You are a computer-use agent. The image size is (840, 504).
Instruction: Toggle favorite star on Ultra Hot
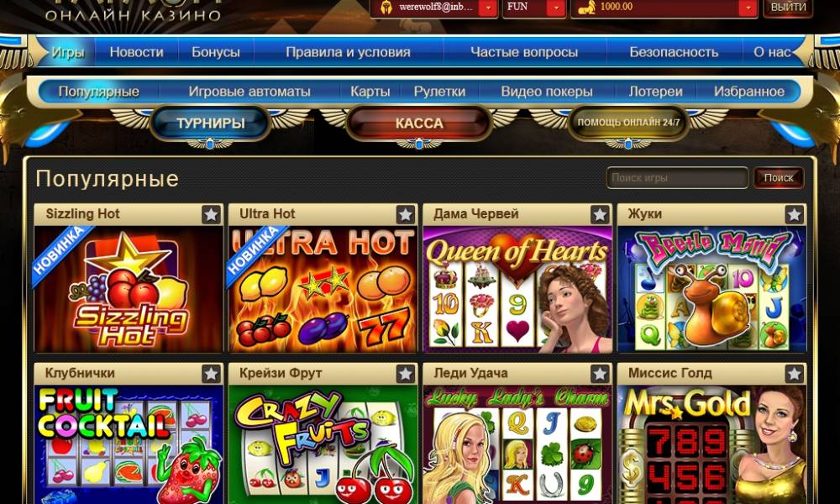(406, 214)
